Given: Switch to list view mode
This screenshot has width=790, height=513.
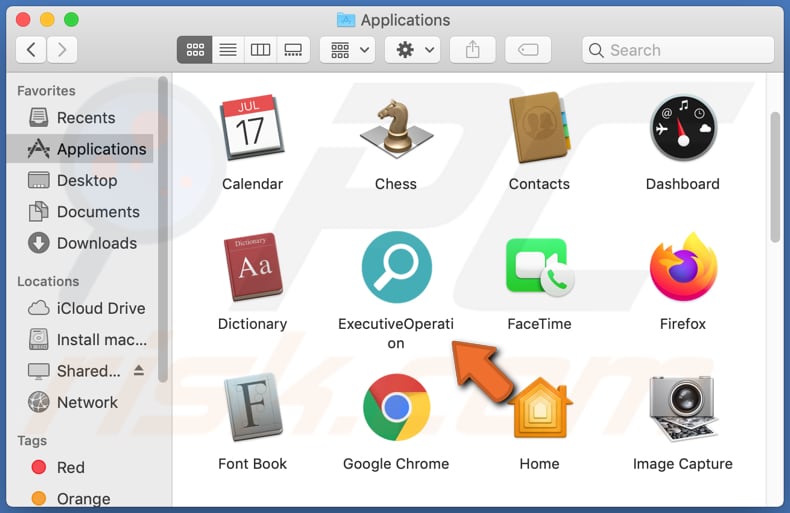Looking at the screenshot, I should click(x=227, y=49).
